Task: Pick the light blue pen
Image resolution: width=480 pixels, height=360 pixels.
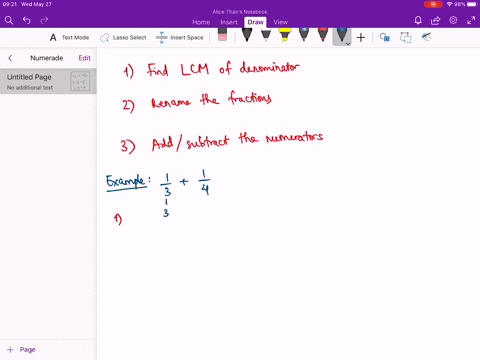Action: pyautogui.click(x=304, y=35)
